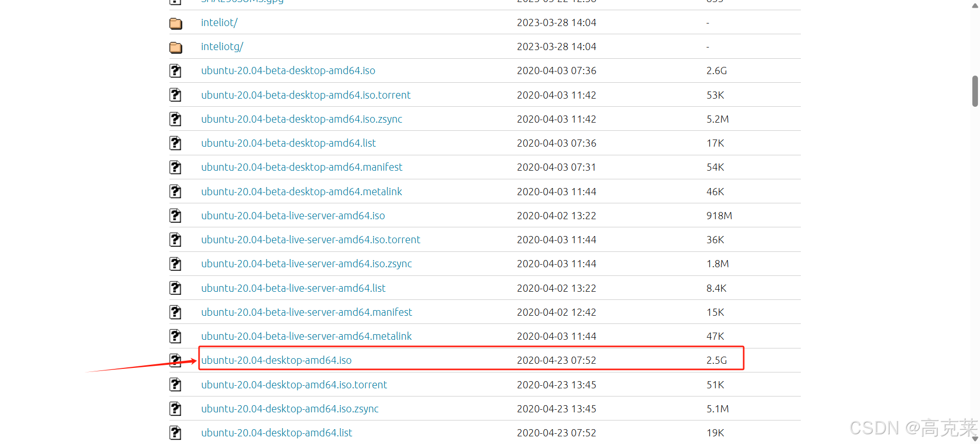Screen dimensions: 980x444
Task: Click file icon for ubuntu-20.04-desktop-amd64.list
Action: tap(176, 433)
